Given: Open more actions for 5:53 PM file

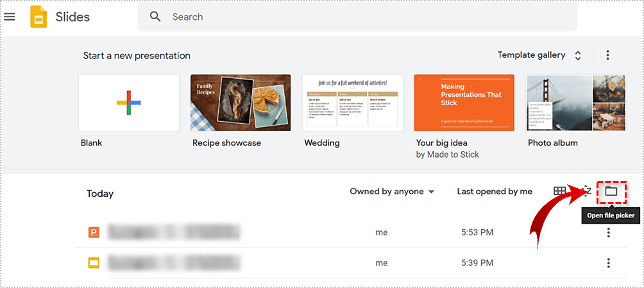Looking at the screenshot, I should (x=608, y=232).
